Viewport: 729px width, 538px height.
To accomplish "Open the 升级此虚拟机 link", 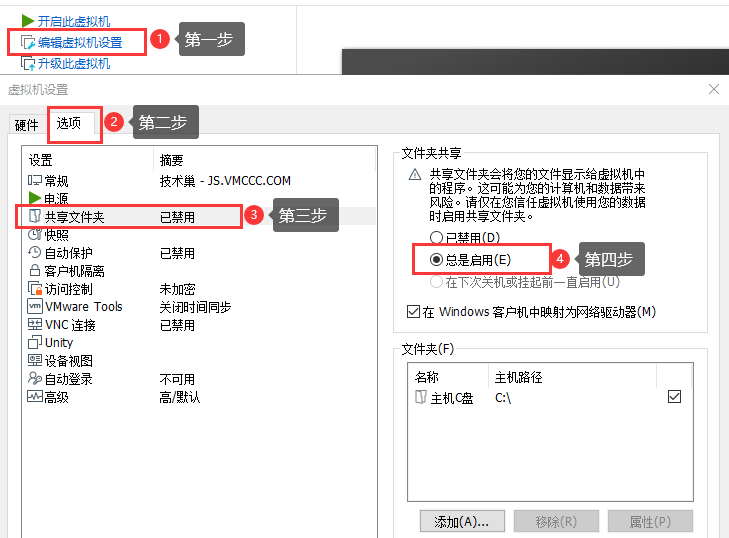I will pyautogui.click(x=73, y=63).
